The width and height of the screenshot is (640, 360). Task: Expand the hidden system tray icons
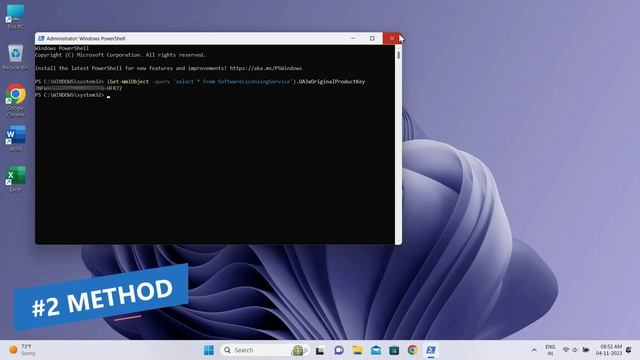(534, 350)
